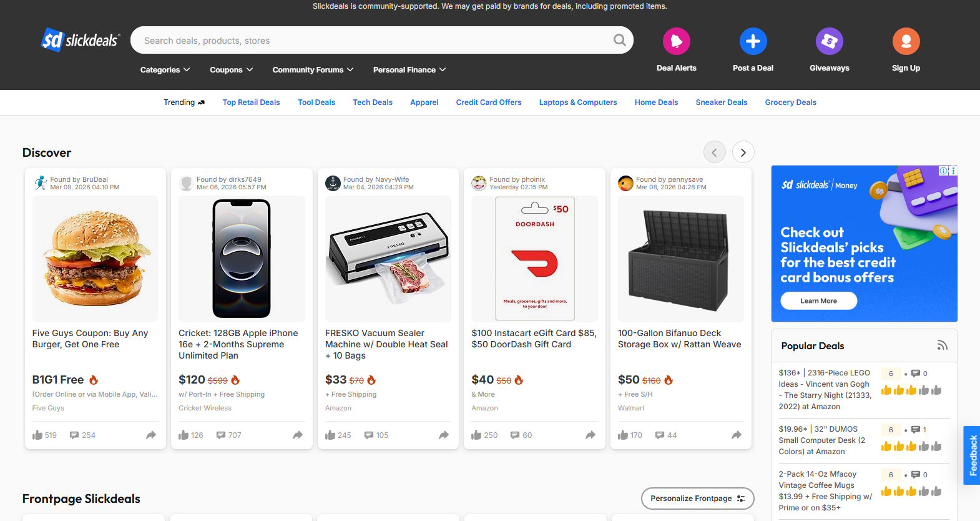This screenshot has width=980, height=521.
Task: Click the 'Found by pennysave' text
Action: tap(669, 179)
